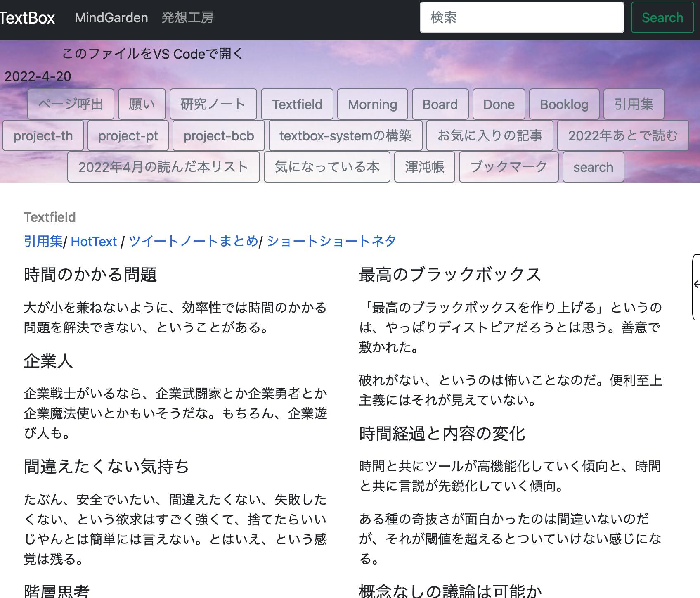Open the Done page
This screenshot has width=700, height=598.
tap(499, 104)
